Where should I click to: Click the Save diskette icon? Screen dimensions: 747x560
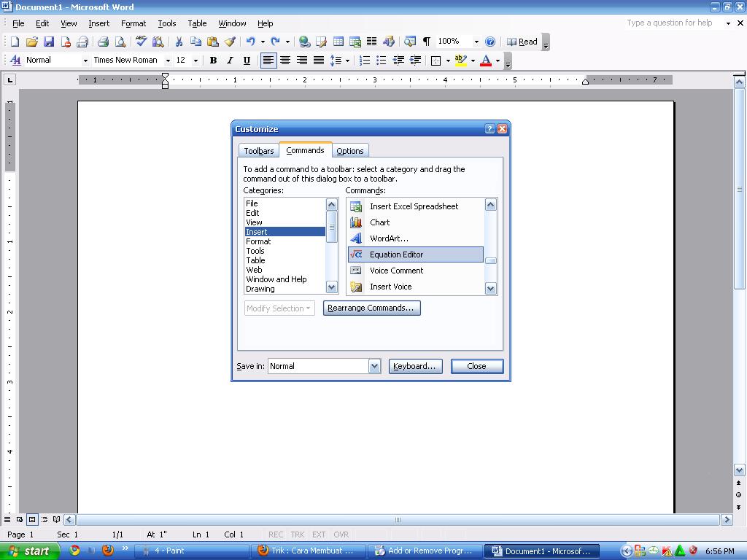[49, 42]
